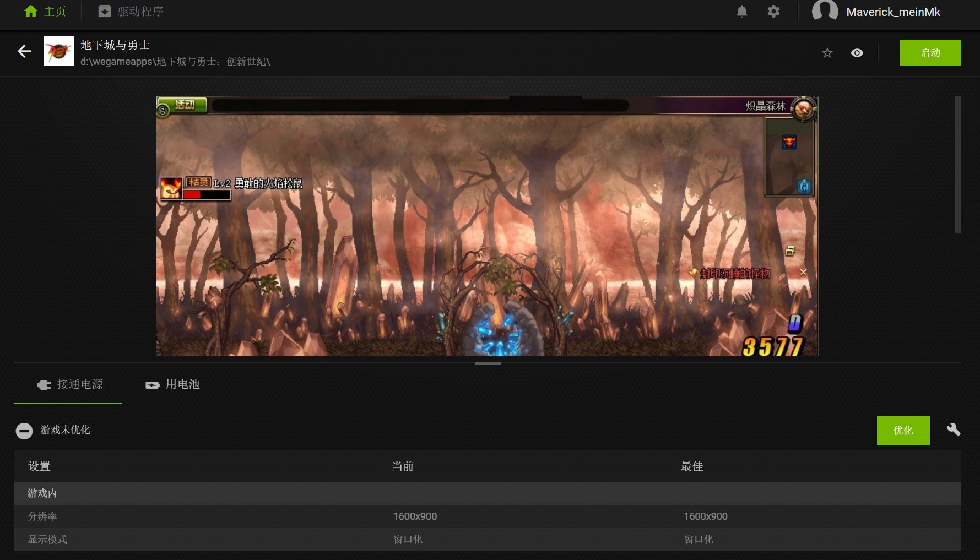The width and height of the screenshot is (980, 560).
Task: Click the game install path text
Action: tap(175, 62)
